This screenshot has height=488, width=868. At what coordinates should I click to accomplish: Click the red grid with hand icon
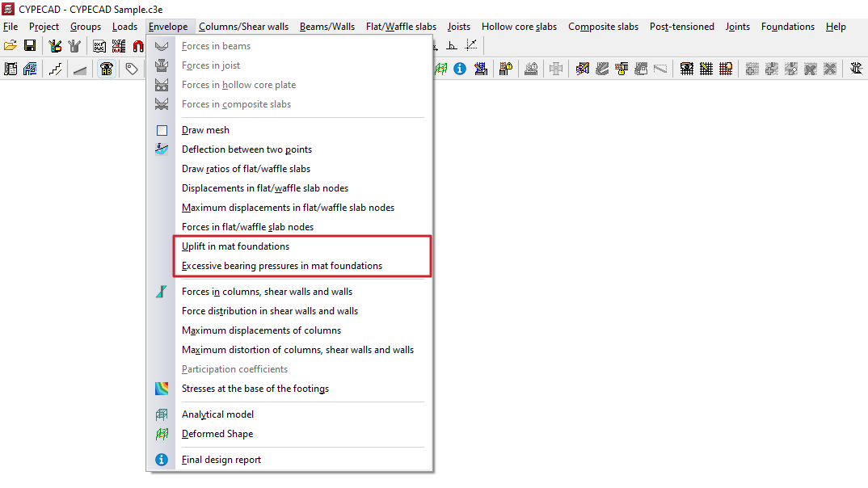(x=725, y=69)
